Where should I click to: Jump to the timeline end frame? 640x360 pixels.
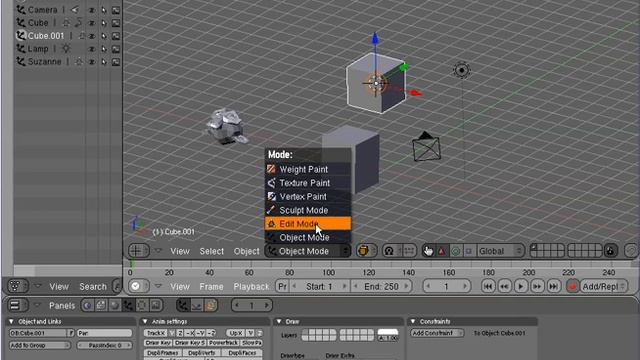point(553,287)
